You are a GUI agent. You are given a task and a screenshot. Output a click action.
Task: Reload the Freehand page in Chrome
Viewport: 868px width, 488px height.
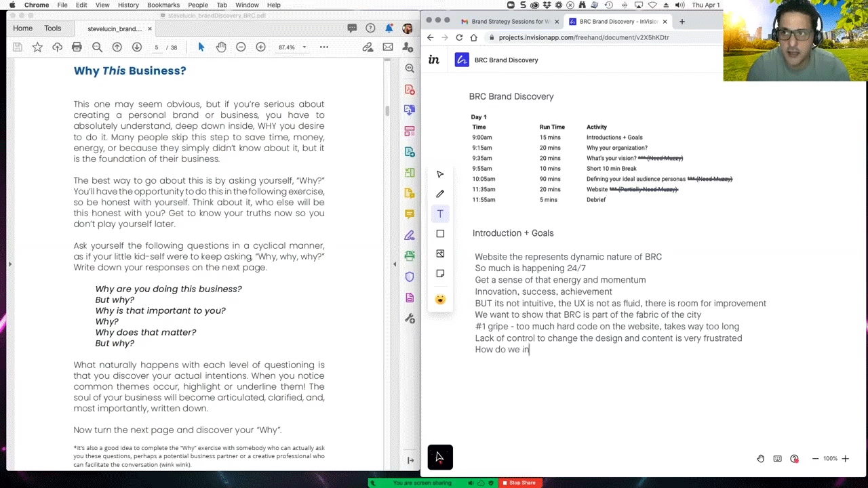pyautogui.click(x=459, y=37)
